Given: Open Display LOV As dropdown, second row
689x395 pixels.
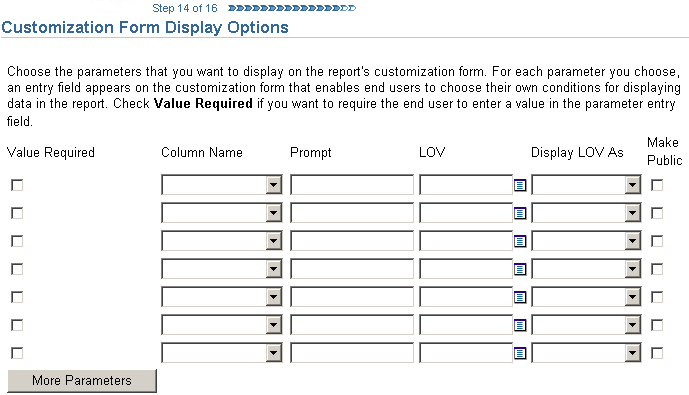Looking at the screenshot, I should [586, 213].
